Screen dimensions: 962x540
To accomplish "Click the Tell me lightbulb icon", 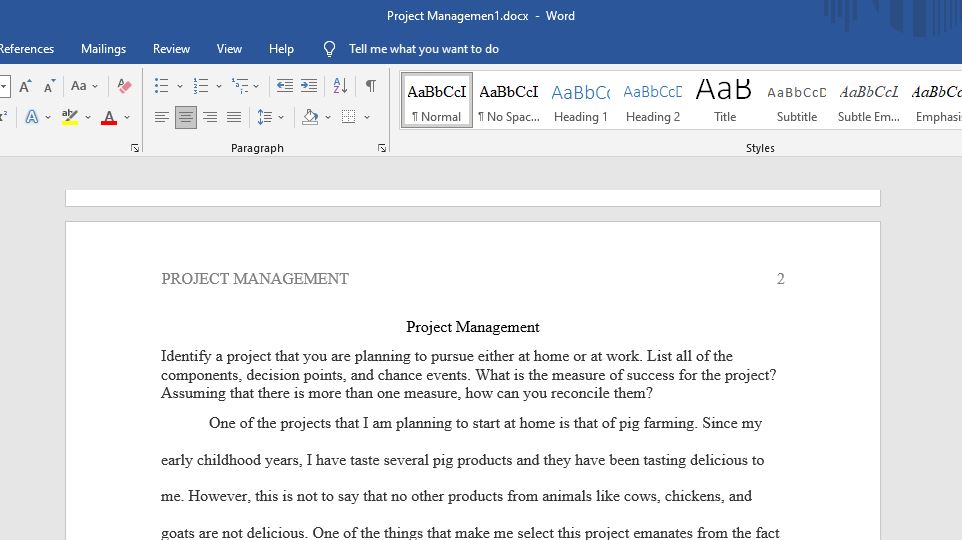I will tap(329, 49).
